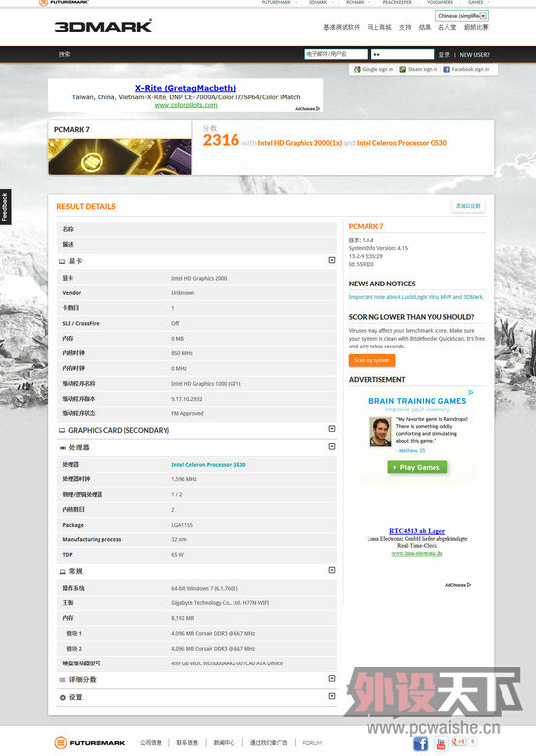Open PEACEKEEPER top bar link
Viewport: 536px width, 756px height.
[397, 2]
